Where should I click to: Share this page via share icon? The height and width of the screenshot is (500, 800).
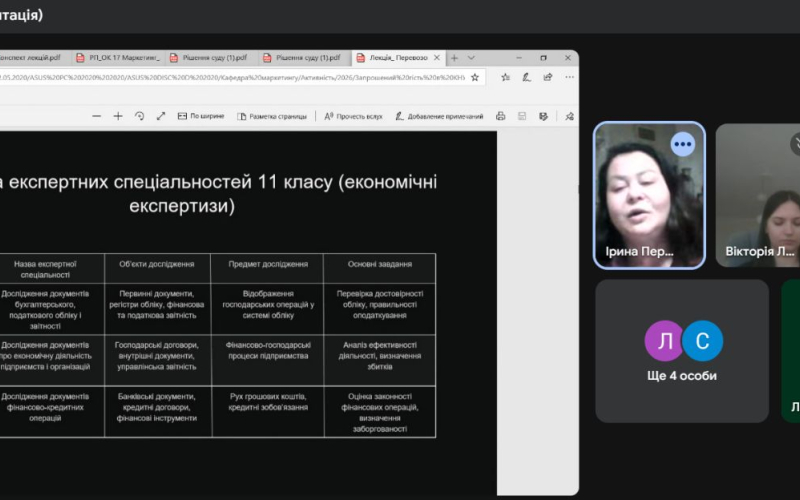coord(548,78)
